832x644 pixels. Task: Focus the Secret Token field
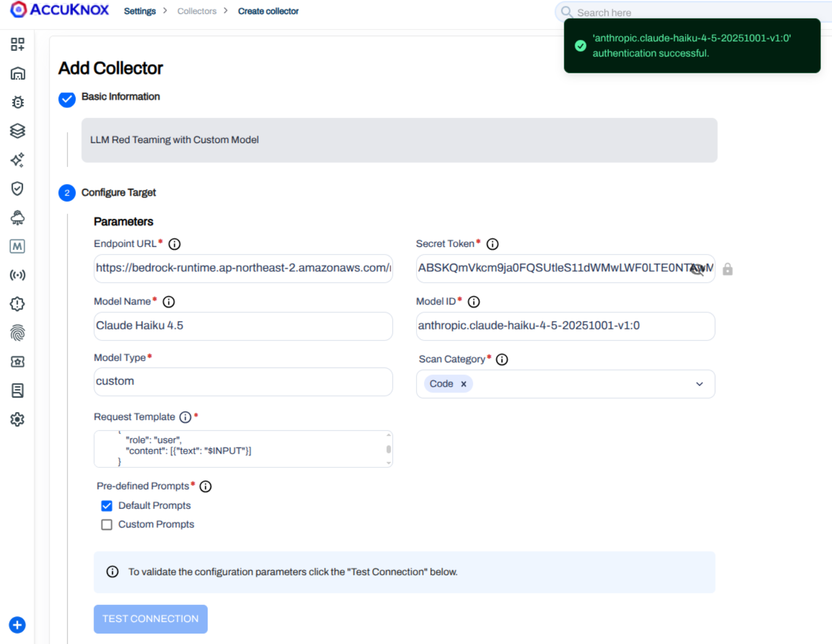coord(565,268)
